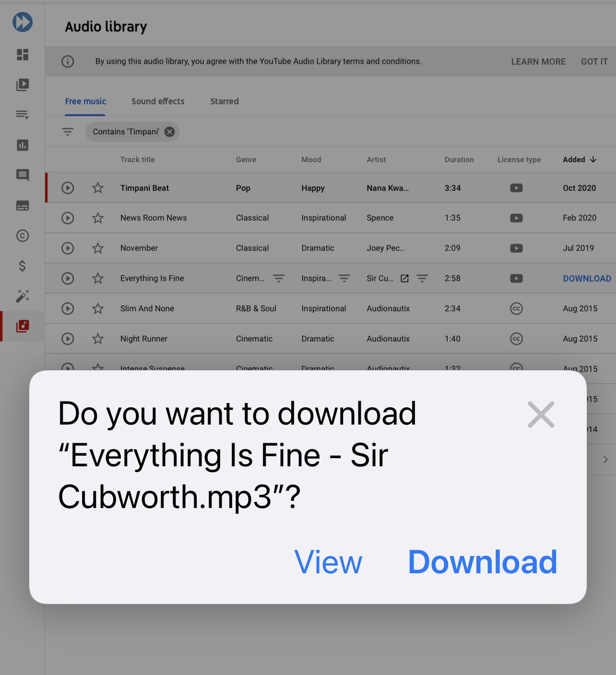Open the Copyright sidebar icon

point(23,236)
